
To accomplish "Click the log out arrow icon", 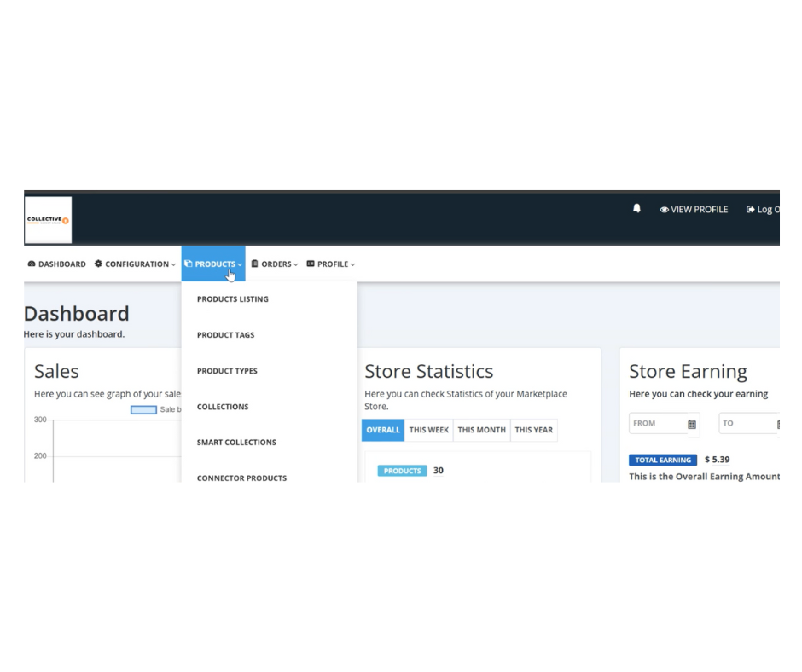I will (750, 210).
